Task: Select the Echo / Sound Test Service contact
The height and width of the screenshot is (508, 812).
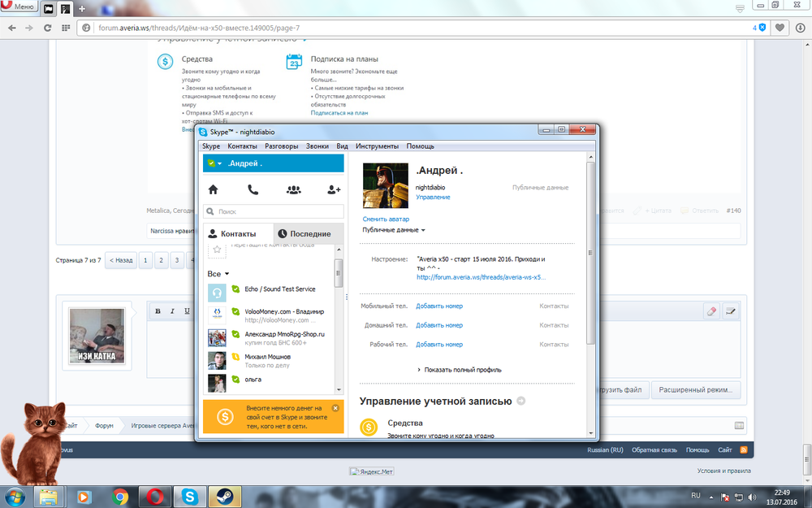Action: 269,293
